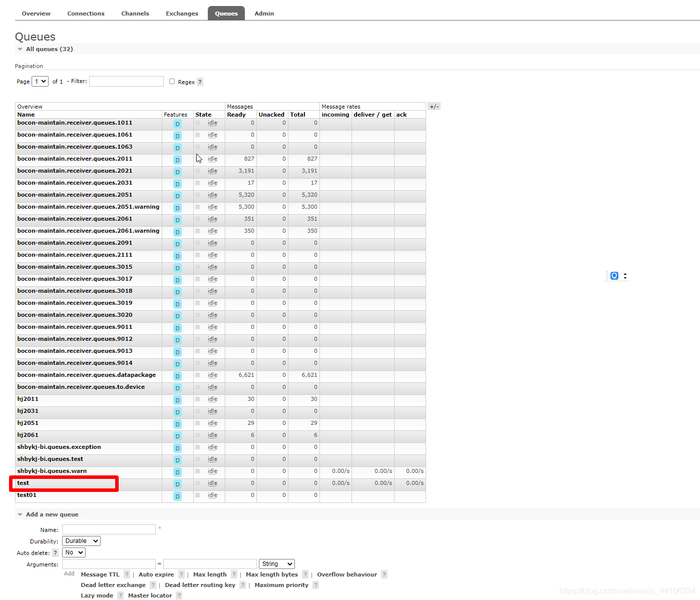
Task: Add the Maximum priority argument
Action: click(x=281, y=585)
